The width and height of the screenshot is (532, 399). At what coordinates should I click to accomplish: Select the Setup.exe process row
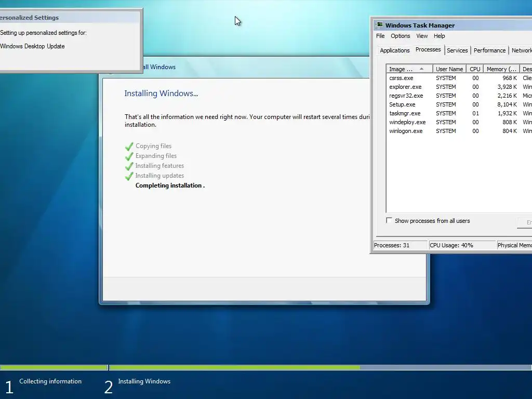[x=459, y=104]
